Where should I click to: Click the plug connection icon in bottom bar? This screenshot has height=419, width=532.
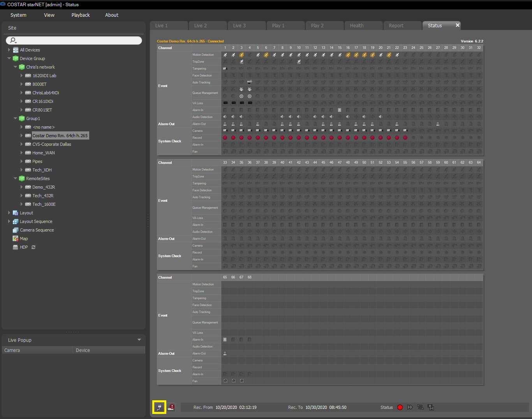tap(159, 407)
